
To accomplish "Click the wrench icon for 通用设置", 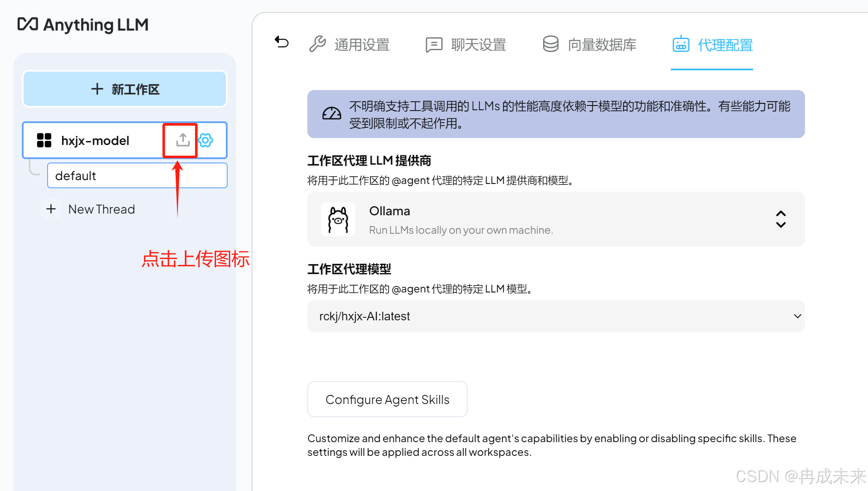I will click(x=318, y=44).
